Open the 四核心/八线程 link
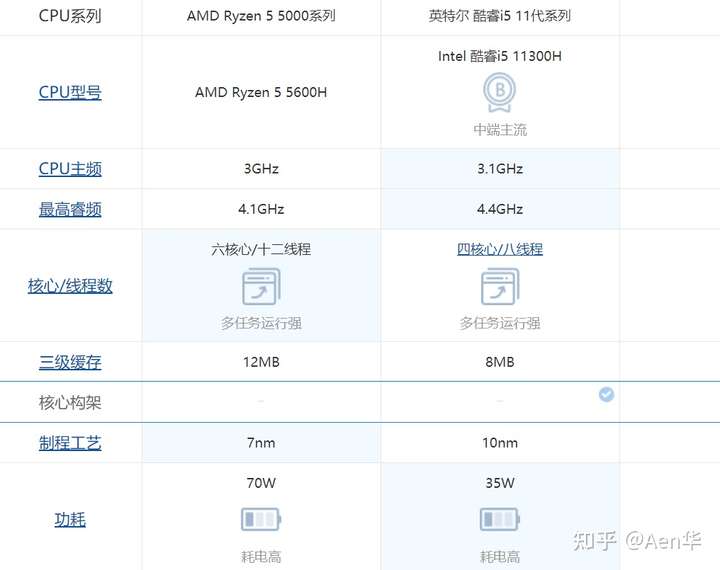Image resolution: width=720 pixels, height=570 pixels. 500,249
